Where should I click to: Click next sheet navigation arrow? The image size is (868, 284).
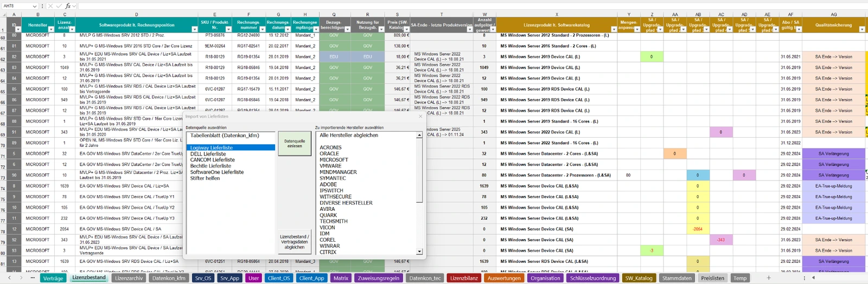coord(21,278)
